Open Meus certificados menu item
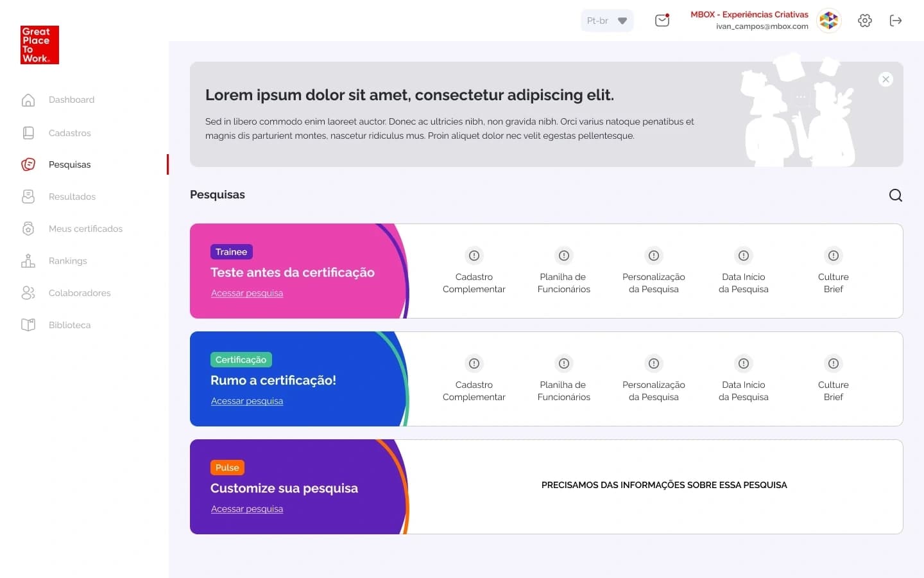 pos(85,229)
